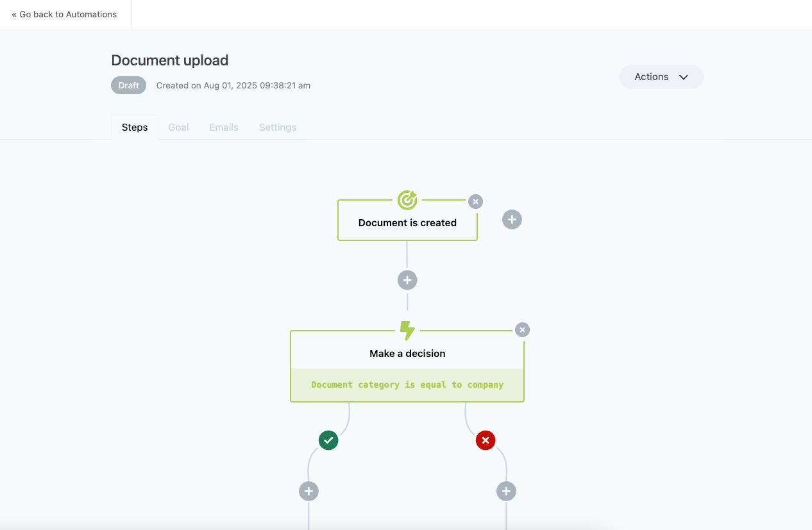Screen dimensions: 812x530
Task: Add a step below Document is created
Action: coord(407,280)
